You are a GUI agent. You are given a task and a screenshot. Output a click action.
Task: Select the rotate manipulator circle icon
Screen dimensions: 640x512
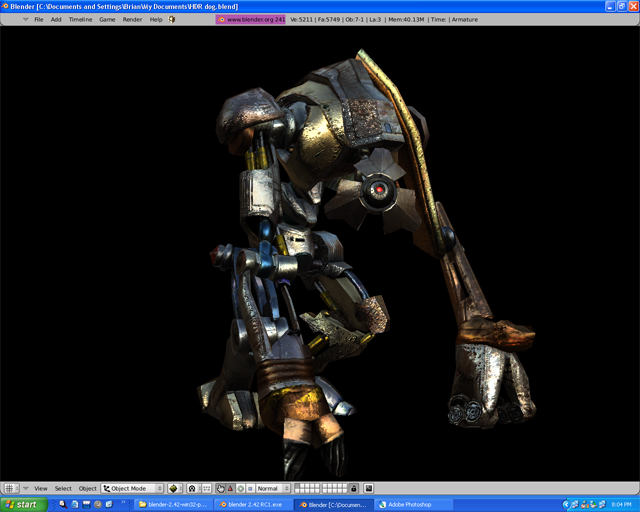(240, 488)
